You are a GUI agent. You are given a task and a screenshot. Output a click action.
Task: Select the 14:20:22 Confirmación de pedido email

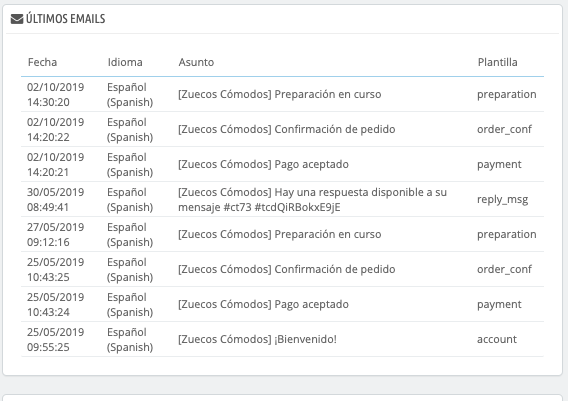(x=282, y=129)
